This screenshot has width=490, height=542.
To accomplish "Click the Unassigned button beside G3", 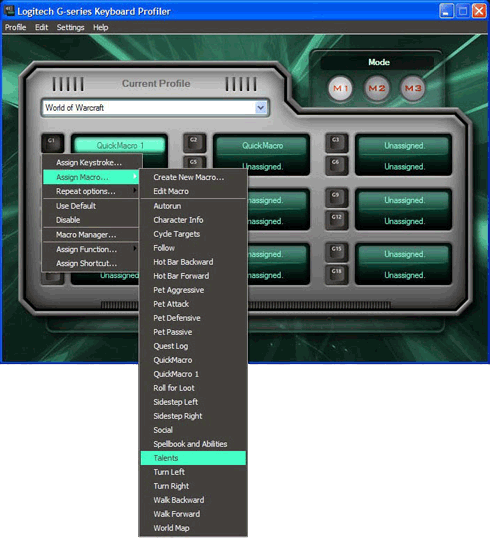I will (404, 146).
